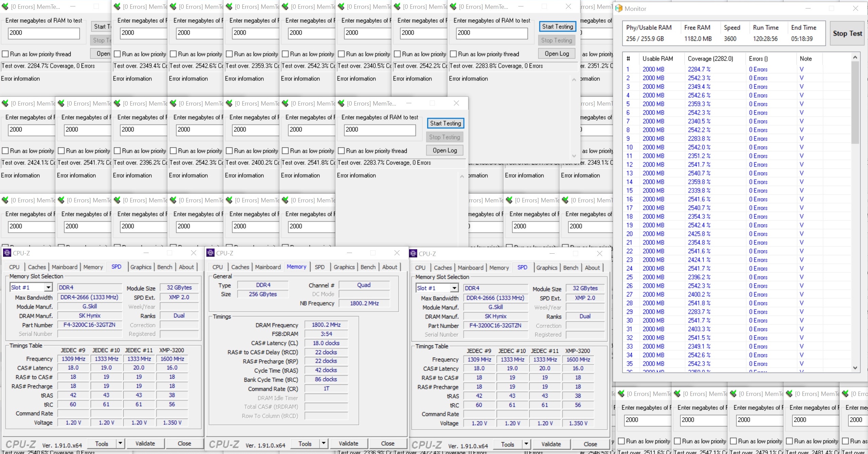The image size is (868, 454).
Task: Select Monitor row 20 with 2425.8 %
Action: pyautogui.click(x=737, y=234)
